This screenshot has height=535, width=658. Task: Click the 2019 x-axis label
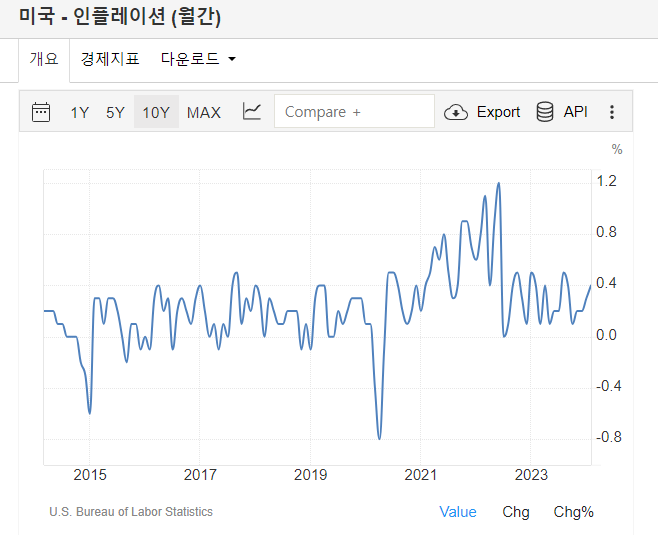click(311, 475)
